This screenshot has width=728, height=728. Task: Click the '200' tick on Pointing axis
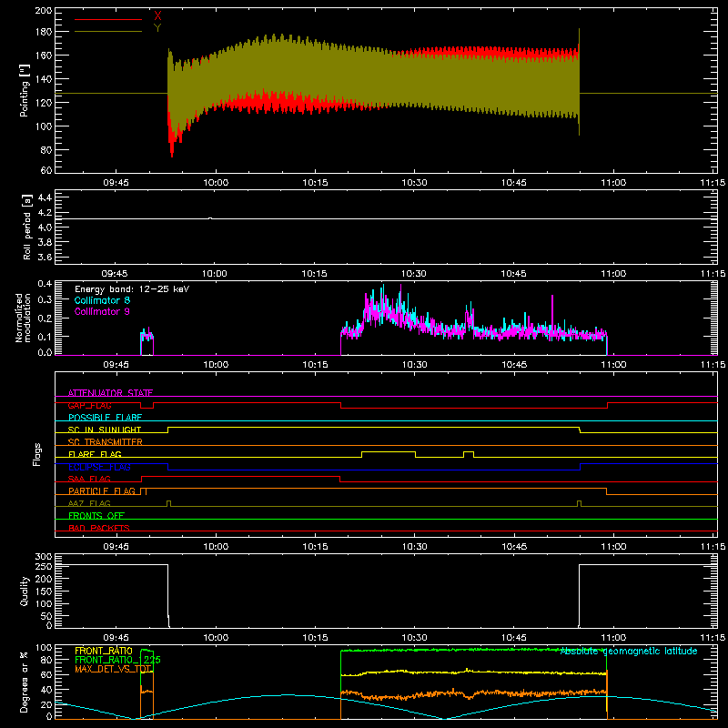click(x=43, y=11)
